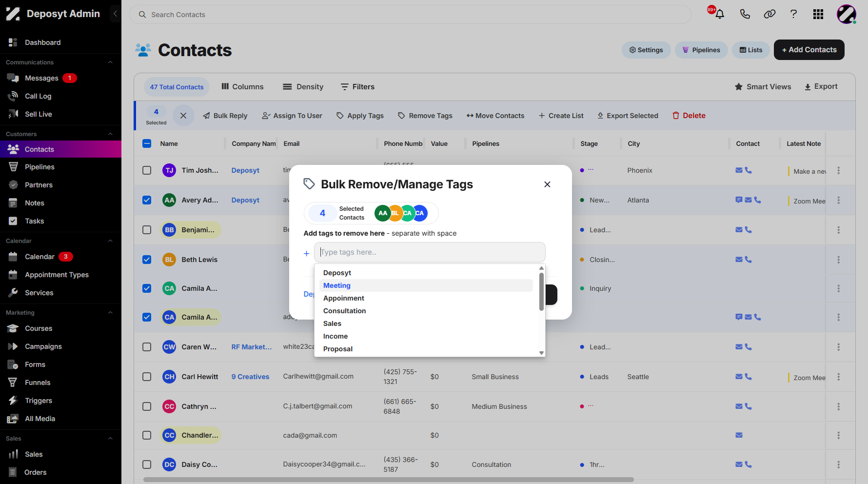The height and width of the screenshot is (484, 868).
Task: Click the horizontal table scrollbar
Action: 388,480
